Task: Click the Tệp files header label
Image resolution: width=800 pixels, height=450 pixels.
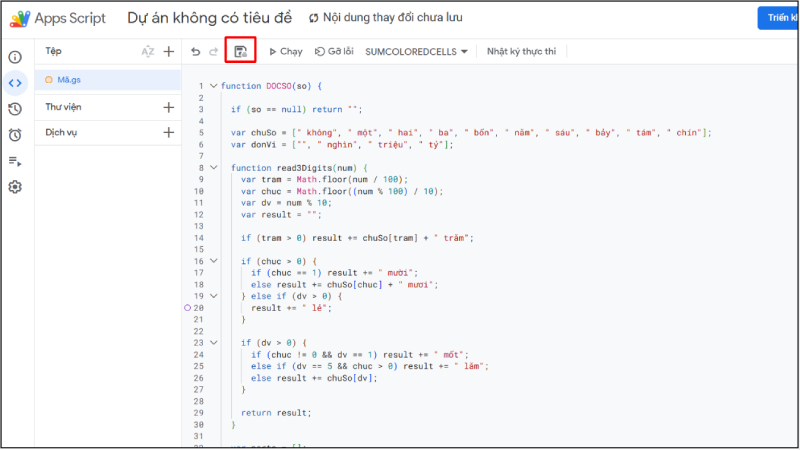Action: point(53,51)
